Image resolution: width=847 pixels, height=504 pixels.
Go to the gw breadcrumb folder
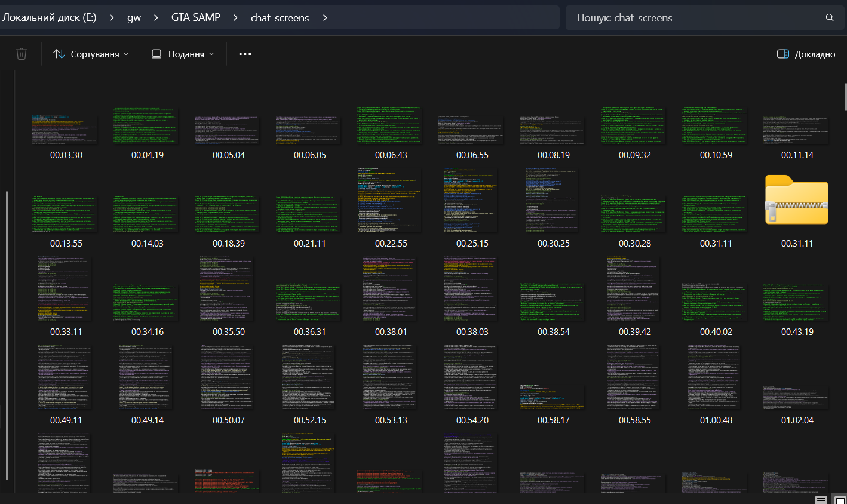134,18
